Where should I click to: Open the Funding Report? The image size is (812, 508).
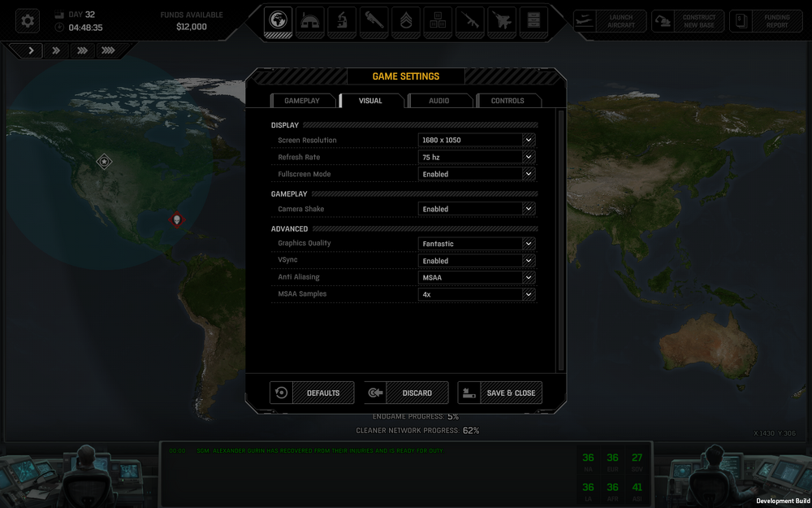pos(766,21)
